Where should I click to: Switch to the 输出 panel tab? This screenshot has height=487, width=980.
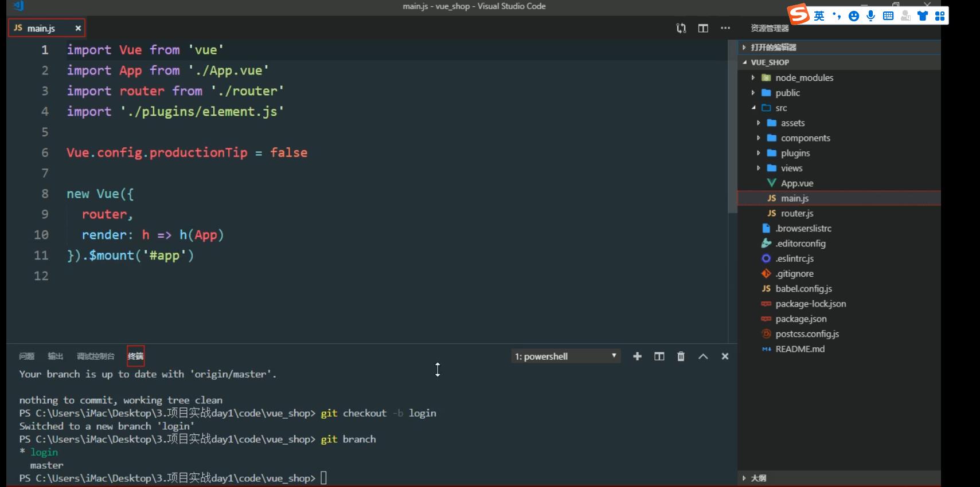(x=55, y=356)
